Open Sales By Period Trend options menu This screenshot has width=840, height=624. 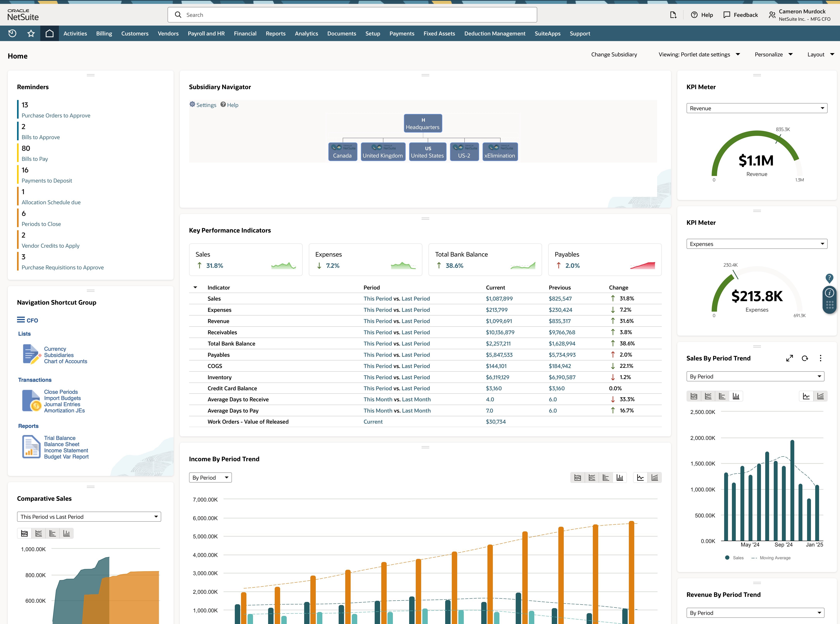tap(820, 358)
